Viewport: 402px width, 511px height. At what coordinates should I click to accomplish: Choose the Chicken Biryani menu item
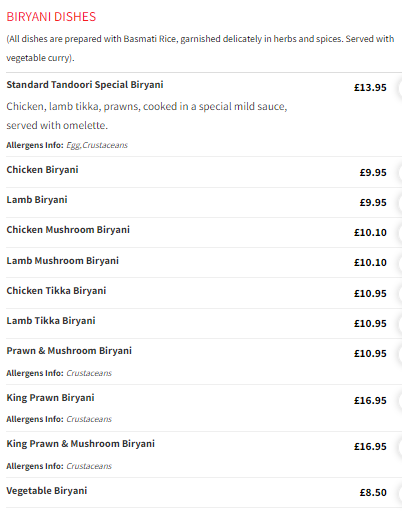pos(42,170)
